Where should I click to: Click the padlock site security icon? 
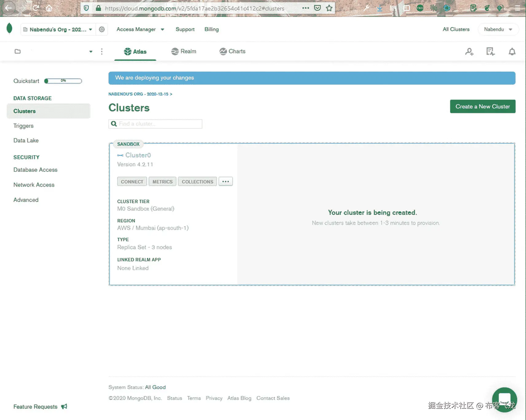point(98,8)
